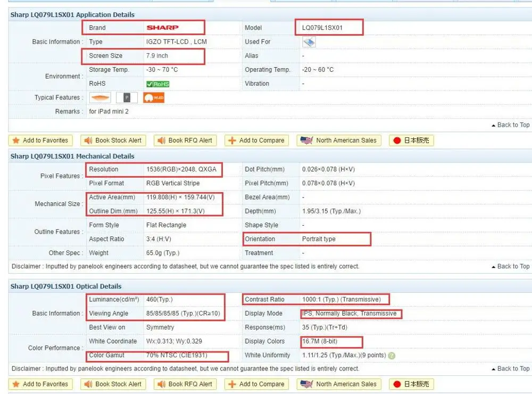Screen dimensions: 532x394
Task: Click the IPS, Normally Black, Transmissive value
Action: click(x=349, y=313)
